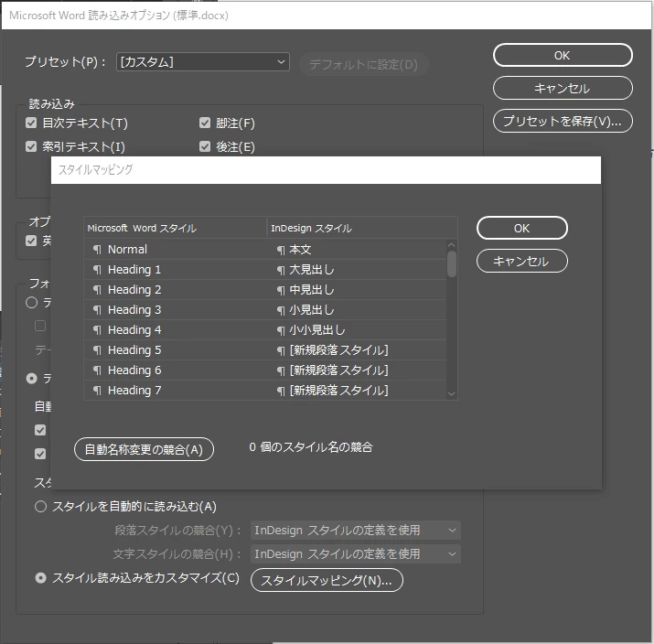Toggle the 索引テキスト(I) checkbox

(x=31, y=146)
